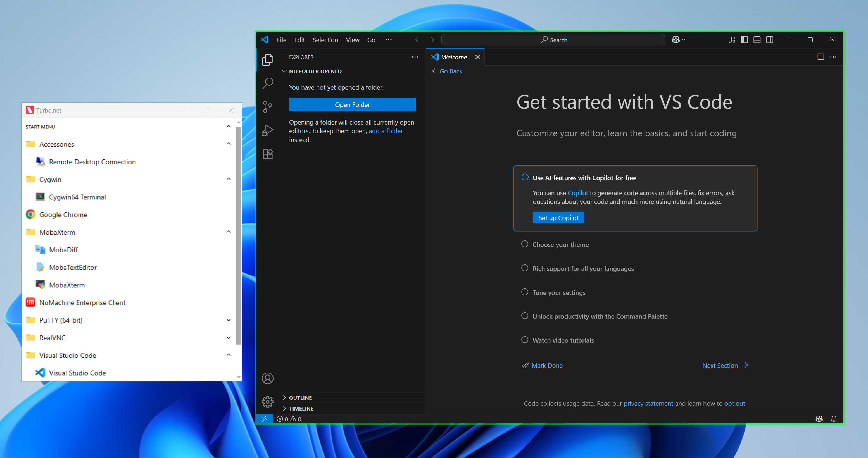Open the Manage gear icon
Screen dimensions: 868x458
[x=268, y=401]
